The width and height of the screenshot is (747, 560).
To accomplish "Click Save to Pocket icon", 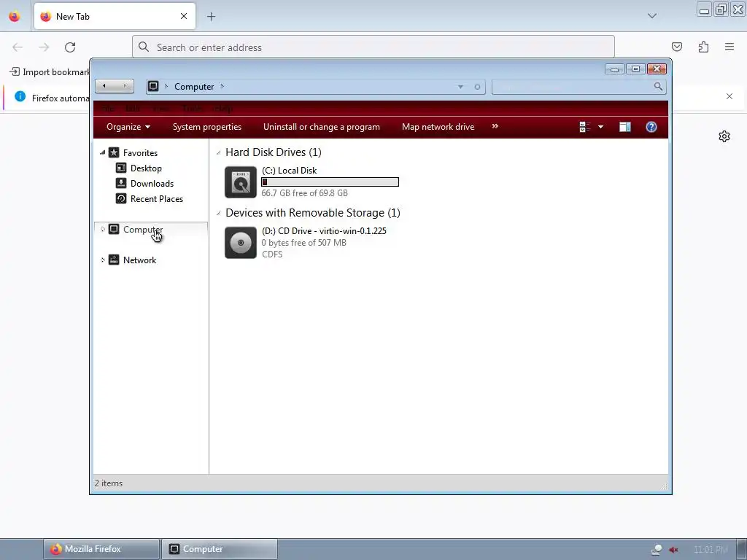I will click(x=676, y=47).
